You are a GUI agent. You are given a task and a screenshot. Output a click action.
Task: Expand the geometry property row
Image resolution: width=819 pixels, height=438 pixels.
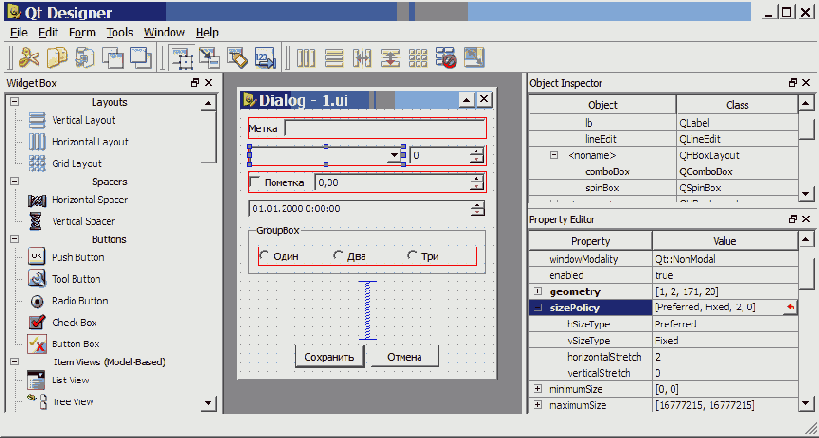(x=538, y=291)
